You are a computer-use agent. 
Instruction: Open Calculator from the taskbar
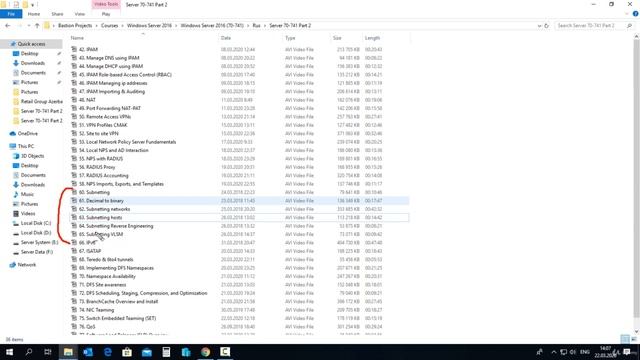166,352
